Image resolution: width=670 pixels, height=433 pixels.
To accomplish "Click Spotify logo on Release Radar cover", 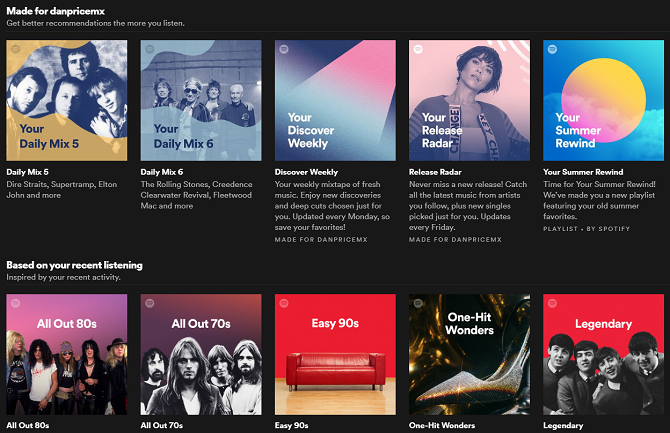I will (418, 49).
